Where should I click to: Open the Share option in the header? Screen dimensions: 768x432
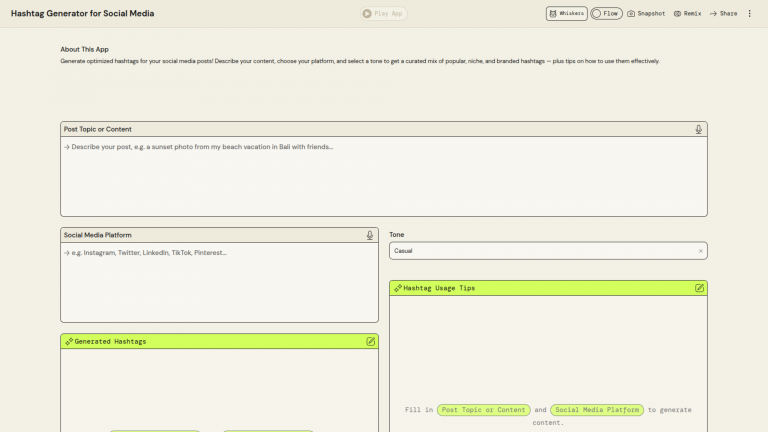click(723, 14)
